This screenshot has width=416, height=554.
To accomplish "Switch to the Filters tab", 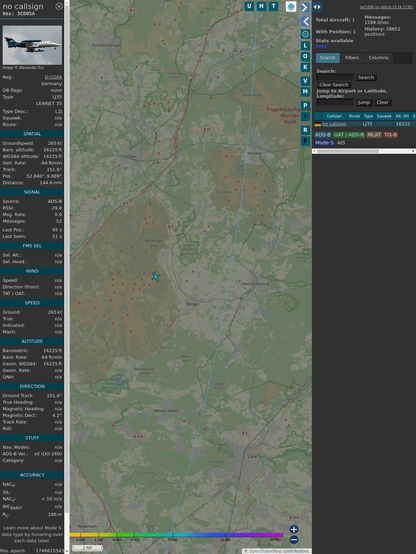I will (352, 58).
